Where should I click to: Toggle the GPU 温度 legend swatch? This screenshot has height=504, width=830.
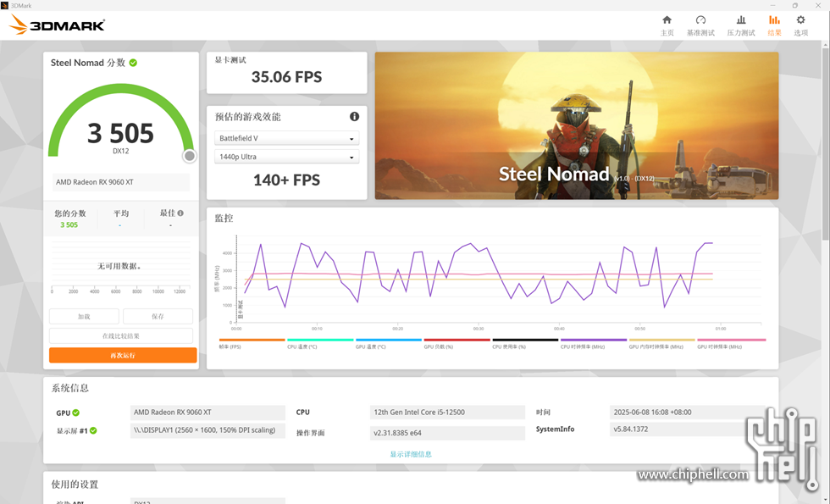pyautogui.click(x=389, y=340)
